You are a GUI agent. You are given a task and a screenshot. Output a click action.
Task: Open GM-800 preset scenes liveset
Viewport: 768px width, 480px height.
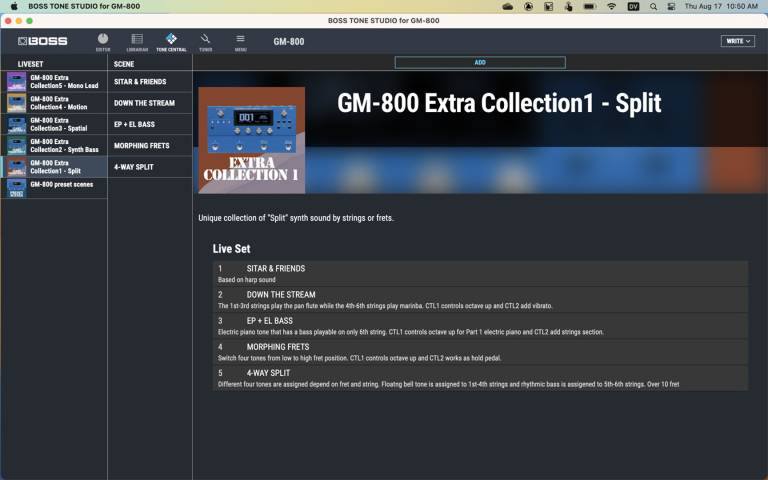(x=54, y=185)
